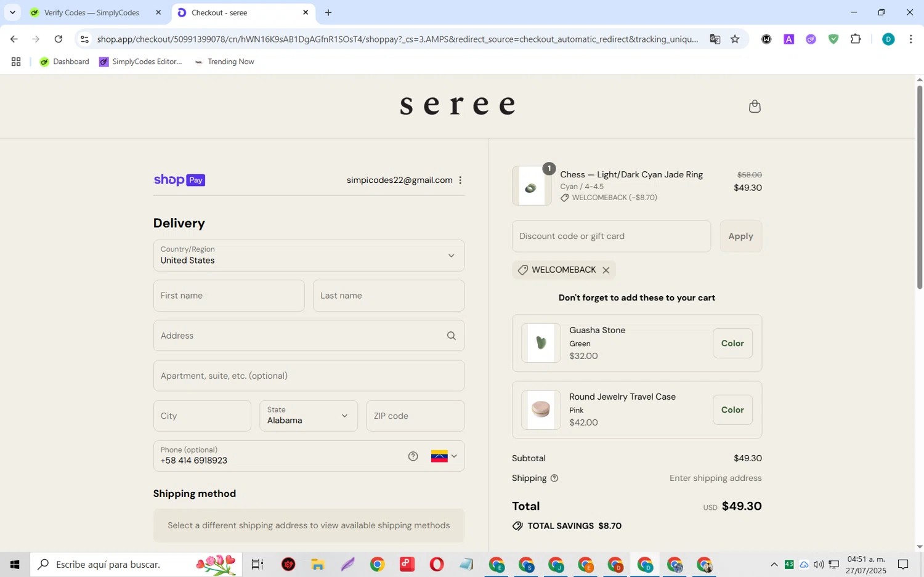This screenshot has height=577, width=924.
Task: Open Opera browser from the taskbar
Action: click(x=437, y=564)
